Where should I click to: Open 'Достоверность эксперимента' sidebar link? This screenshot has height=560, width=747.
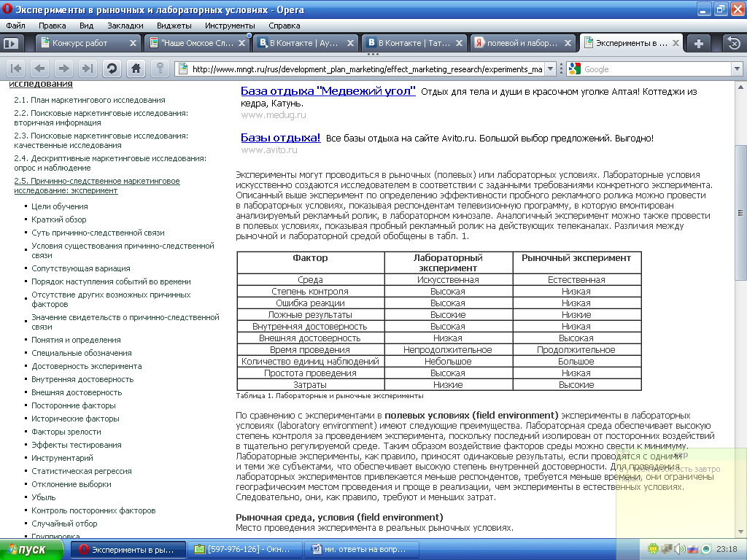click(x=86, y=366)
